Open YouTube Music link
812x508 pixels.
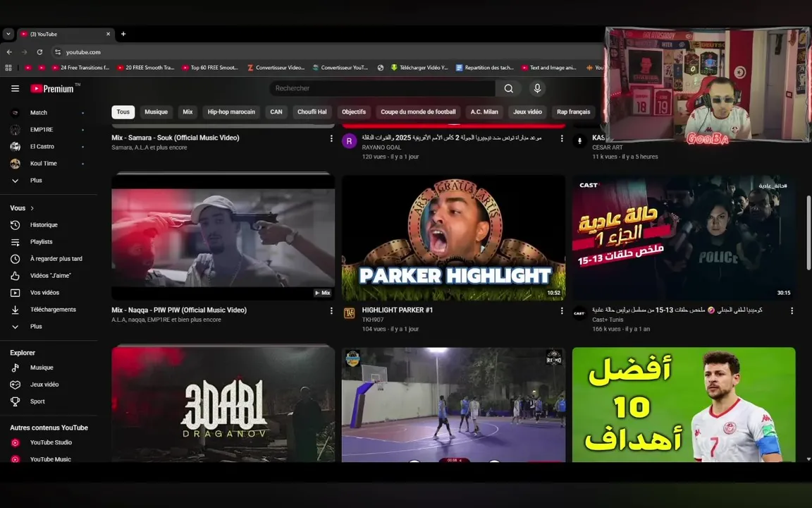(x=49, y=459)
